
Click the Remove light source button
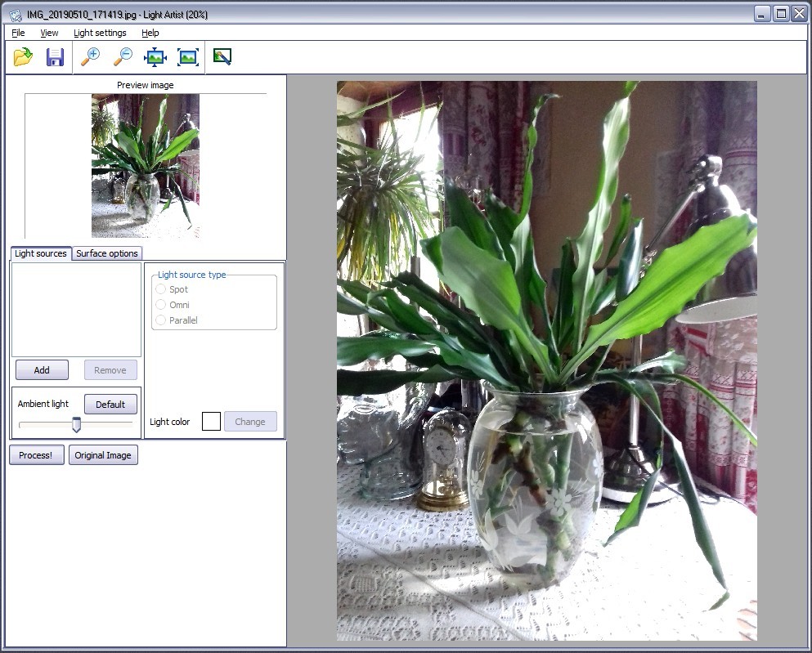pyautogui.click(x=110, y=370)
